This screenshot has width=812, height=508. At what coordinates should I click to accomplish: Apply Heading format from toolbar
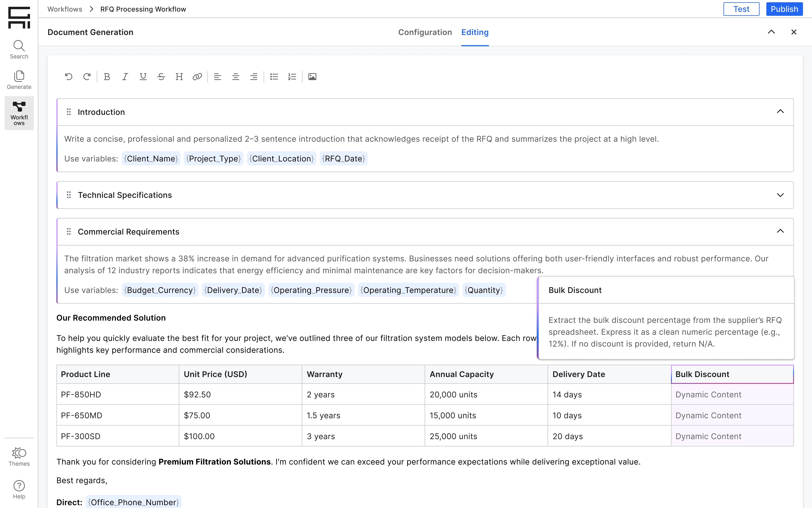(179, 77)
